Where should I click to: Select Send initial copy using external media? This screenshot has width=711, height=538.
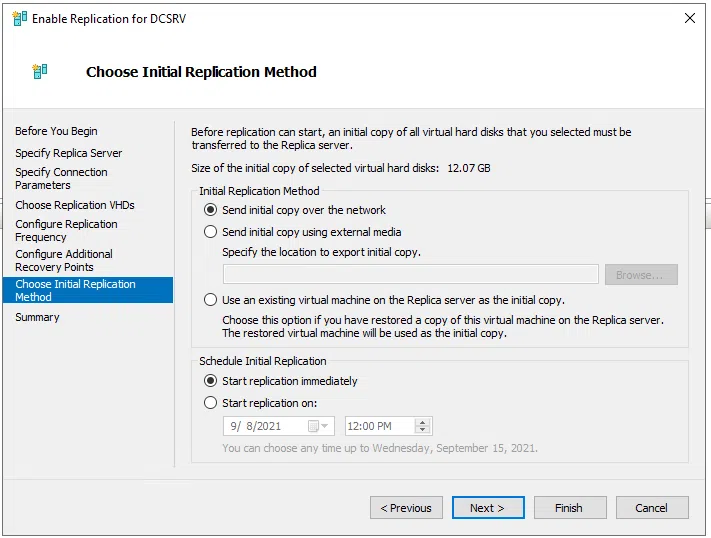click(210, 232)
